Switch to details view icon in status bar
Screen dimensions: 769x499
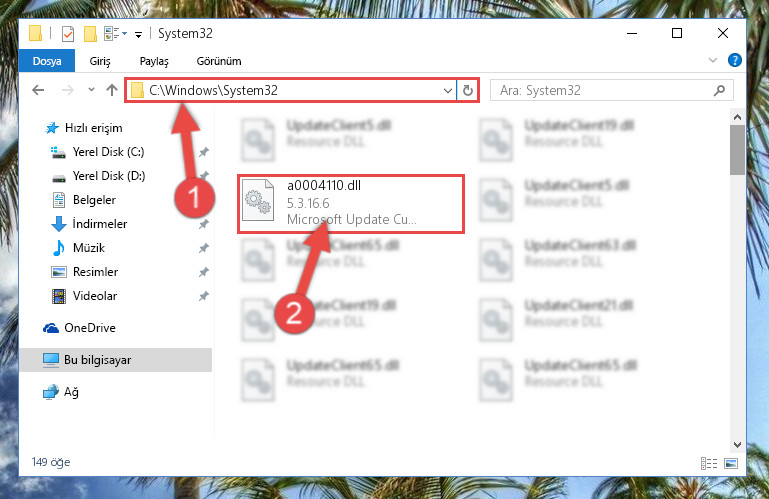pyautogui.click(x=708, y=463)
